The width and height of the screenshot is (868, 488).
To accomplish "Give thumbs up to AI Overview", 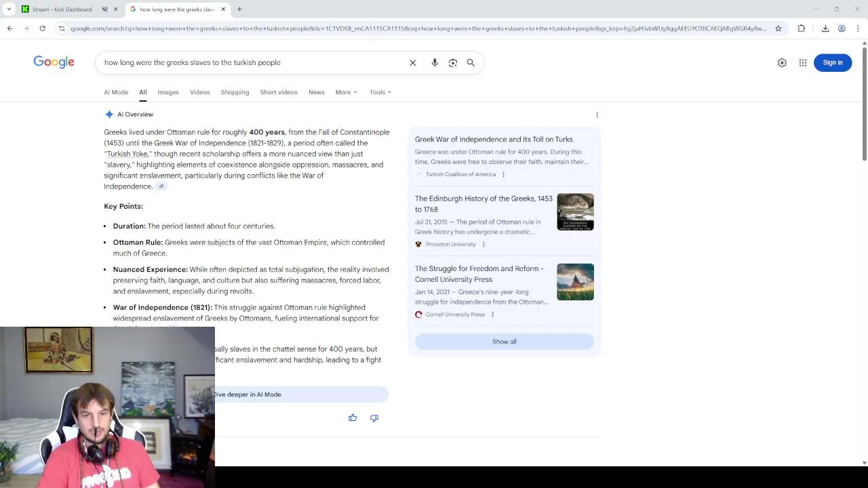I will click(353, 418).
